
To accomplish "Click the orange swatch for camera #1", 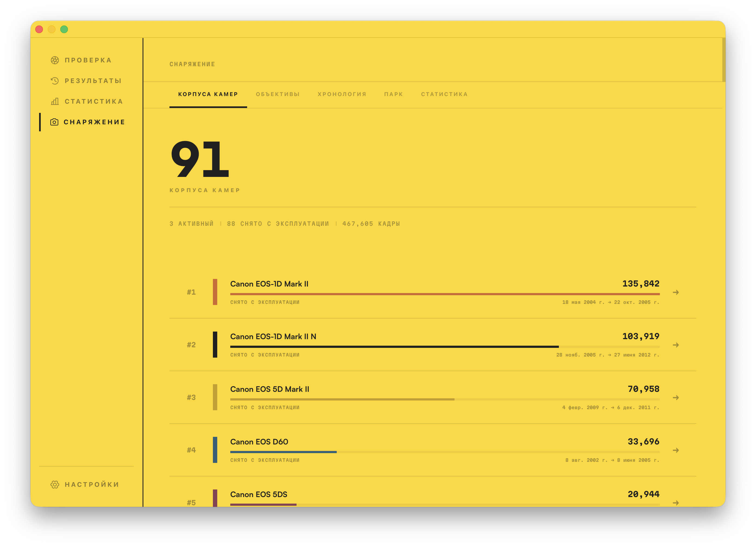I will [215, 292].
